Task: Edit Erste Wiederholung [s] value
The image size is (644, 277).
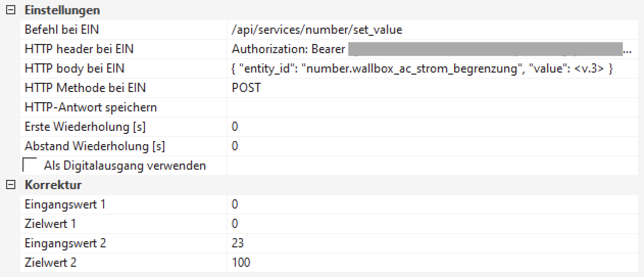Action: coord(431,127)
